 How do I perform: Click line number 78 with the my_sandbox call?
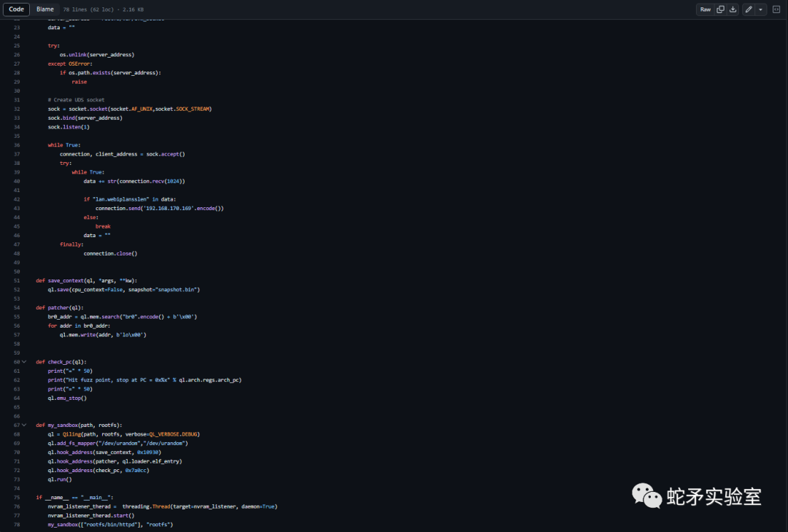pos(16,524)
